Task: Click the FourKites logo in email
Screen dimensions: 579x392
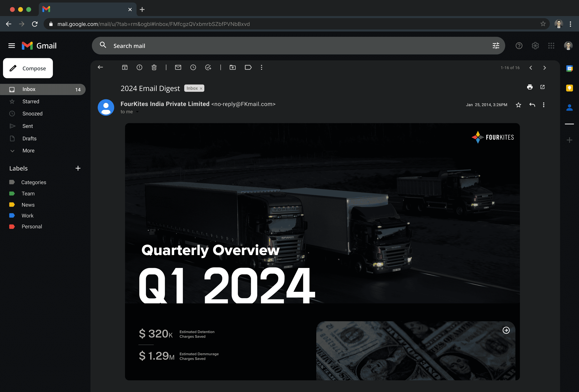Action: (492, 137)
